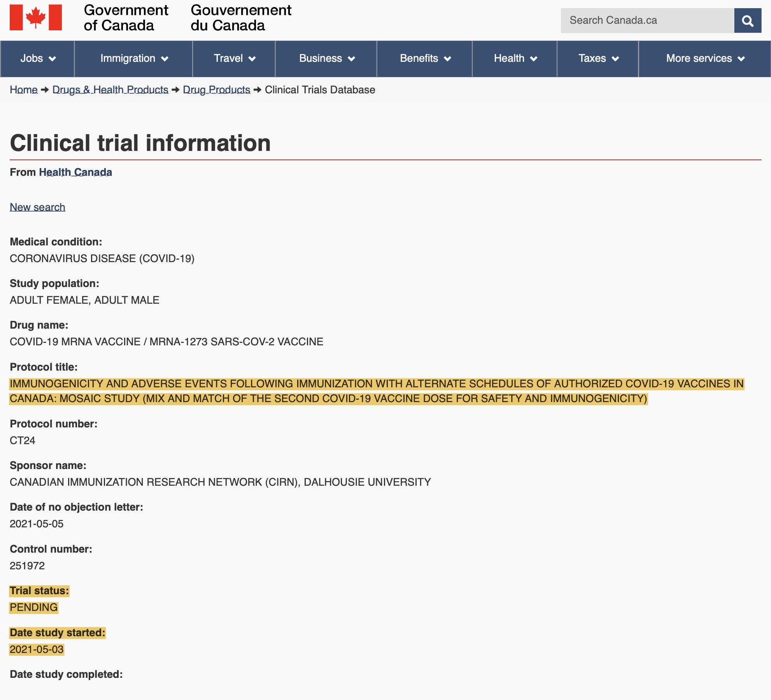Viewport: 771px width, 700px height.
Task: Click the Trial status label
Action: coord(39,591)
